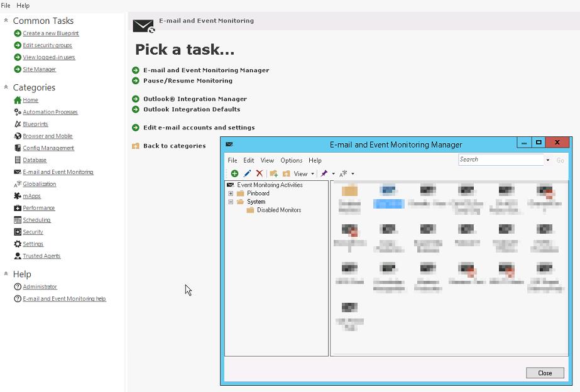The image size is (580, 392).
Task: Open the Options menu in manager window
Action: pyautogui.click(x=291, y=160)
